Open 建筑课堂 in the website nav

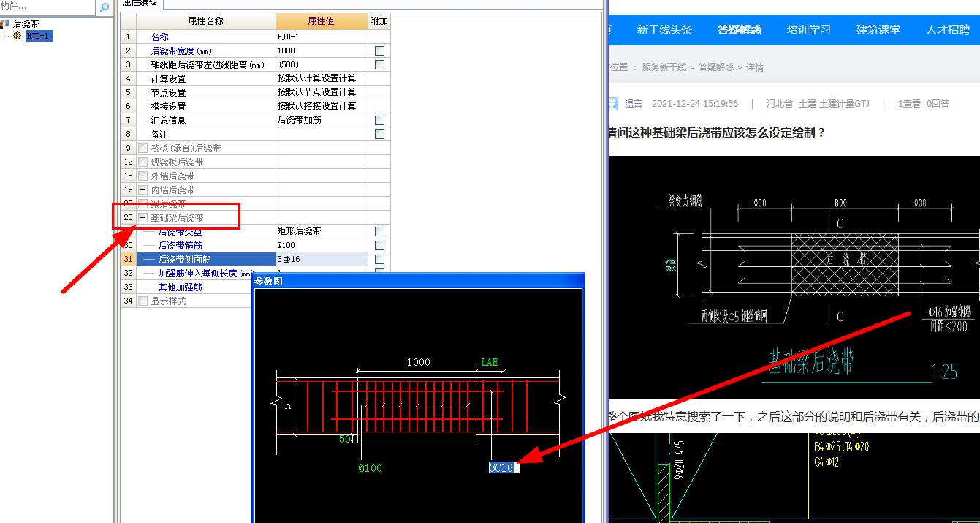878,30
